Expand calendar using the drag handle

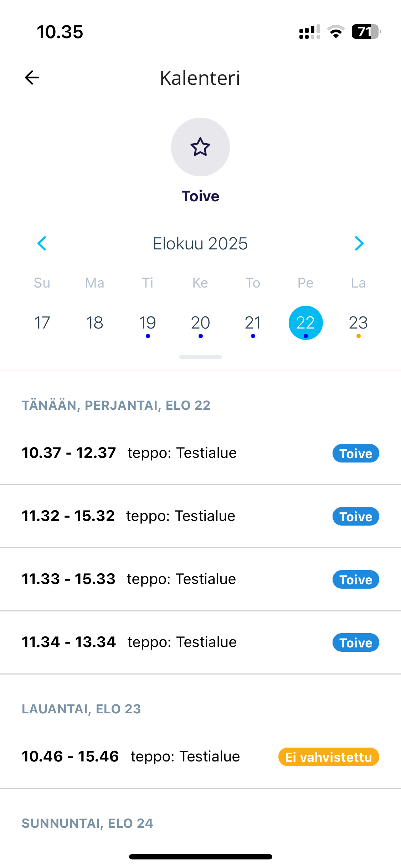coord(200,357)
